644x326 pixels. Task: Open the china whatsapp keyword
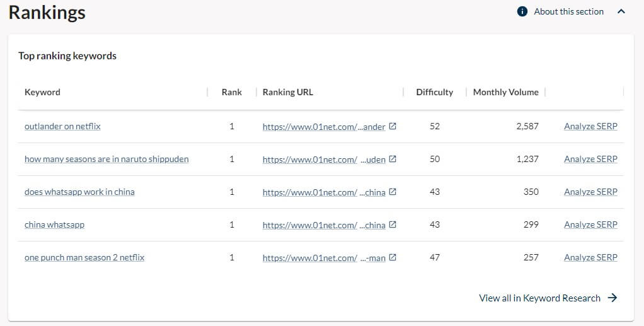[x=54, y=224]
